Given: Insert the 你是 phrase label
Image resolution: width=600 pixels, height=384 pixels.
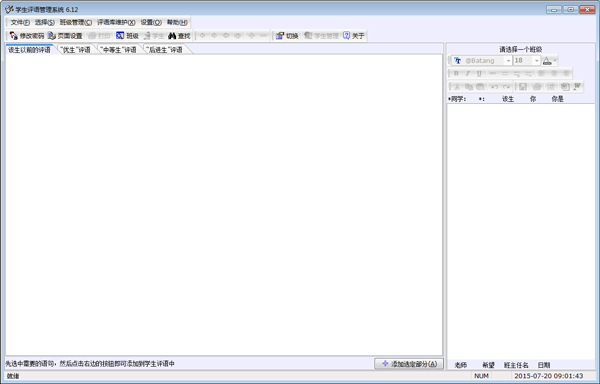Looking at the screenshot, I should [x=557, y=99].
